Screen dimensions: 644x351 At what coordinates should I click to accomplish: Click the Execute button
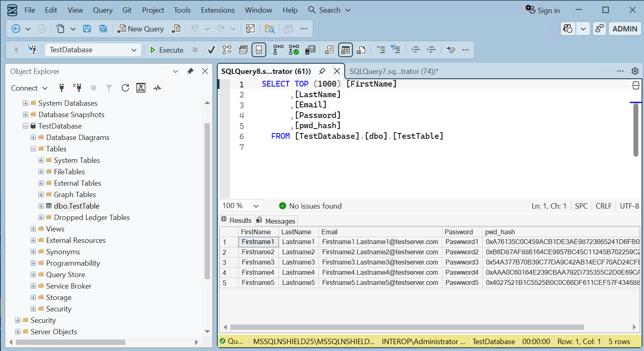166,50
